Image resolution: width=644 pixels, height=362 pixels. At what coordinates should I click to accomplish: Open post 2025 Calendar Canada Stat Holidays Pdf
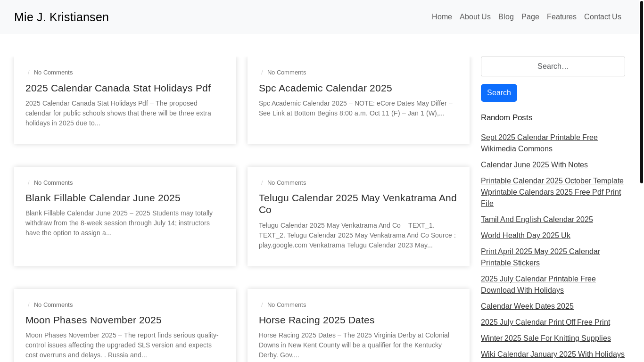tap(118, 88)
